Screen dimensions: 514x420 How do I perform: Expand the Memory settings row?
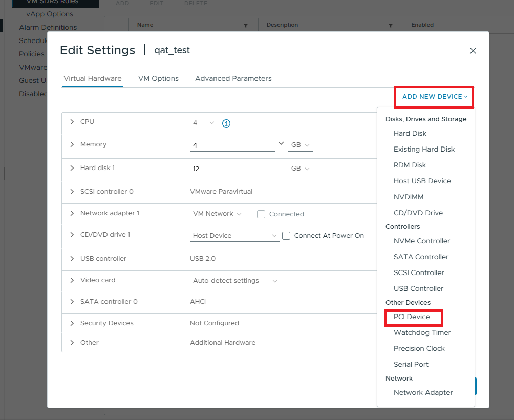point(72,144)
